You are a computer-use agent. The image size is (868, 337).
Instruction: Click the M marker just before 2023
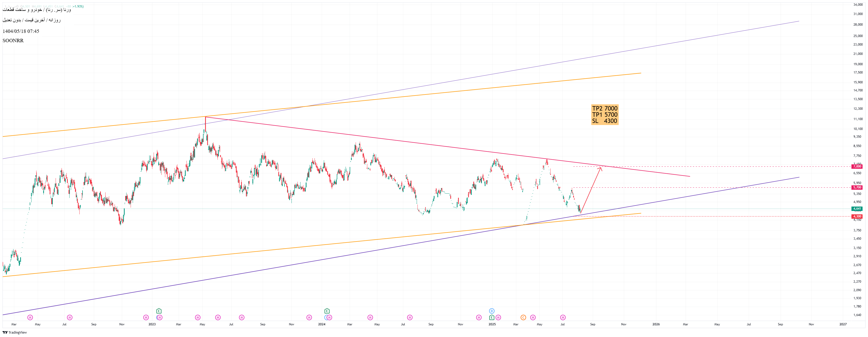pyautogui.click(x=146, y=317)
